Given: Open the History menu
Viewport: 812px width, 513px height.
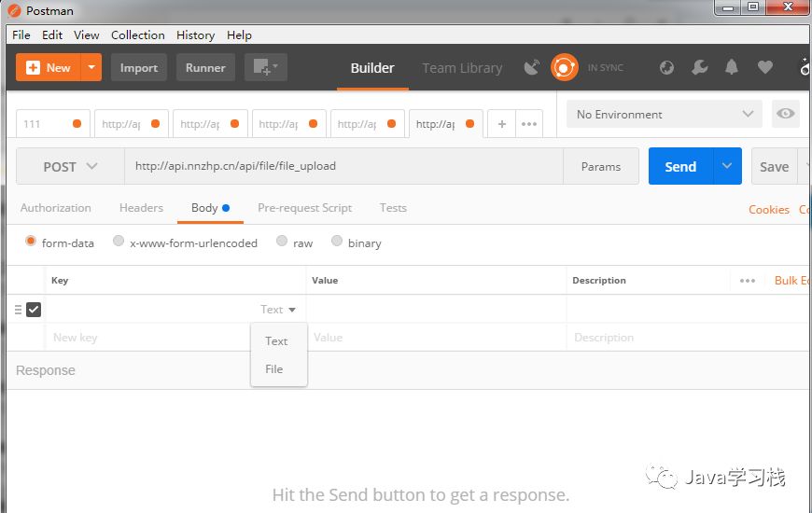Looking at the screenshot, I should tap(196, 35).
